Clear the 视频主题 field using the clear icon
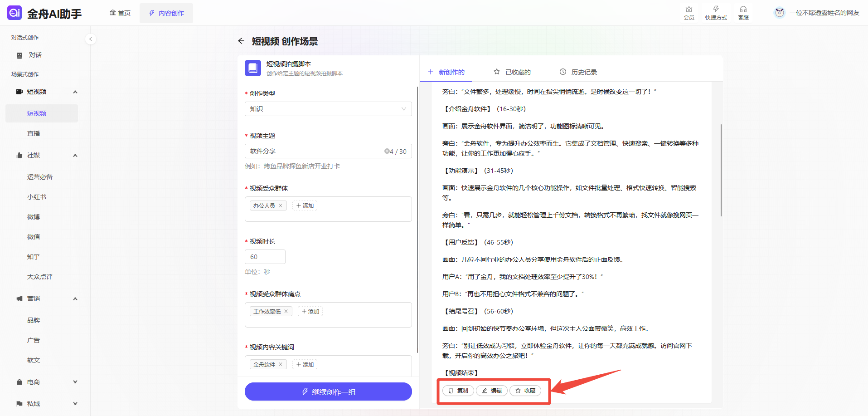Viewport: 868px width, 416px height. pyautogui.click(x=387, y=151)
